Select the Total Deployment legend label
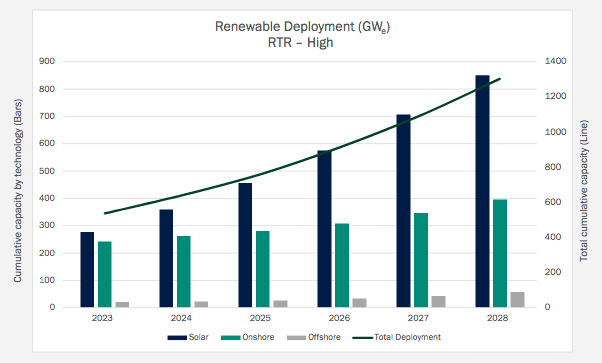 [x=407, y=337]
